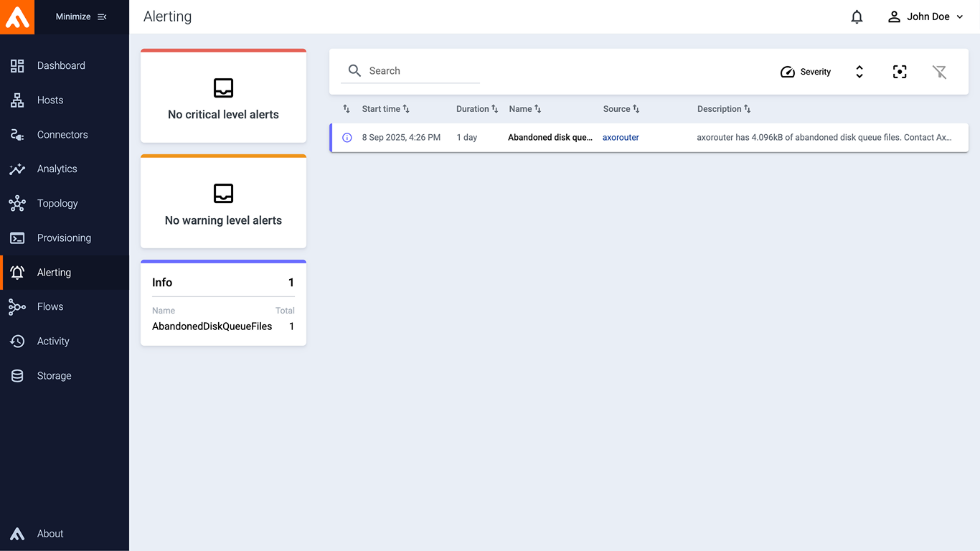Click the info icon on the alert row
Image resolution: width=980 pixels, height=551 pixels.
347,138
